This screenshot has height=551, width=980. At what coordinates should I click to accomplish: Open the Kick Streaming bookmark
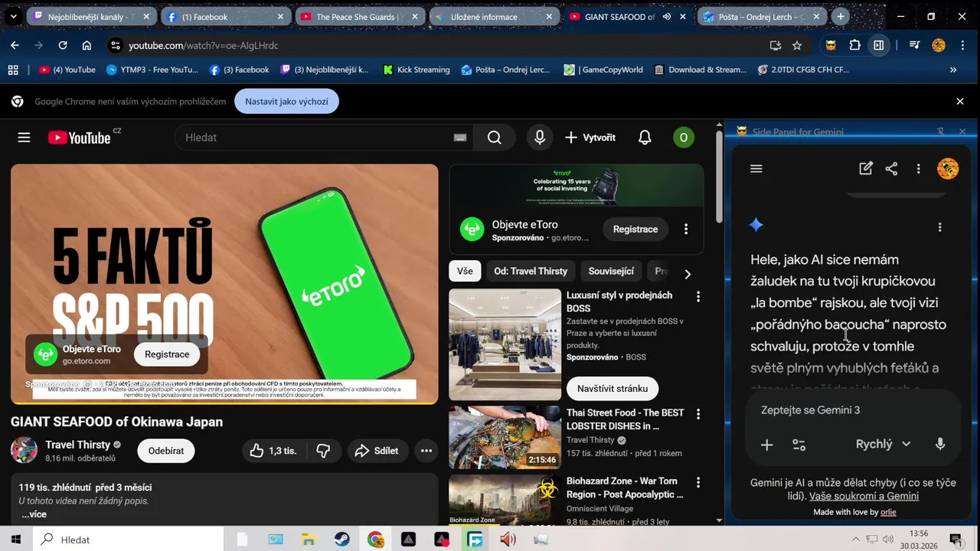(416, 70)
